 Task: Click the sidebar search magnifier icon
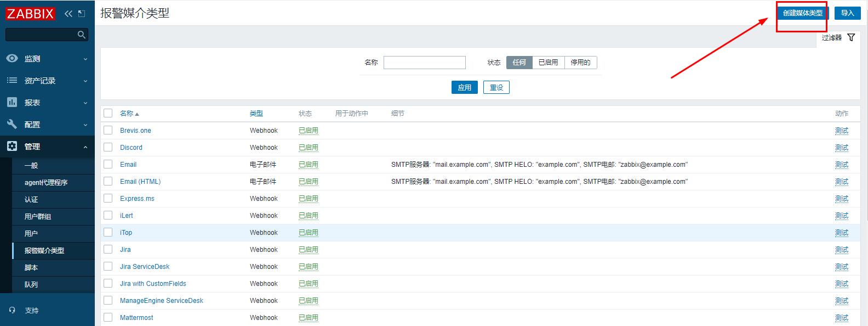82,35
